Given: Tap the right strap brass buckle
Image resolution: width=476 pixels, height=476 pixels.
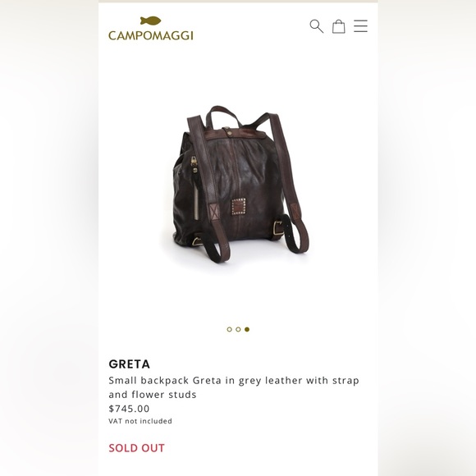Looking at the screenshot, I should (x=277, y=227).
